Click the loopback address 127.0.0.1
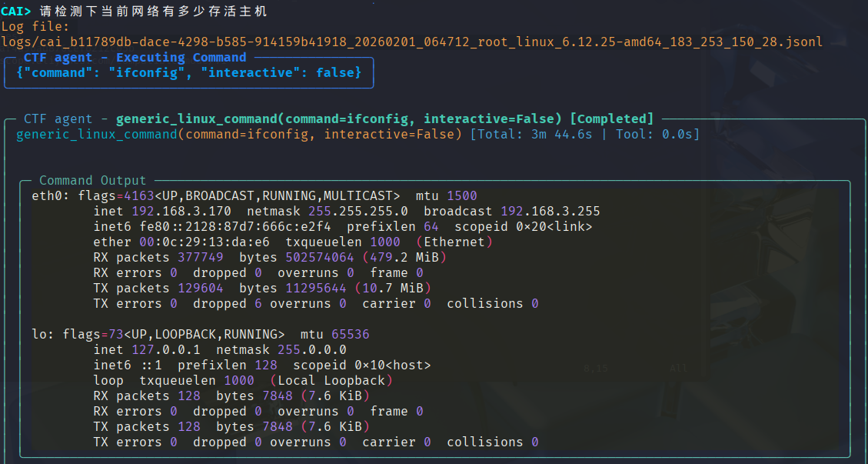 (x=166, y=350)
